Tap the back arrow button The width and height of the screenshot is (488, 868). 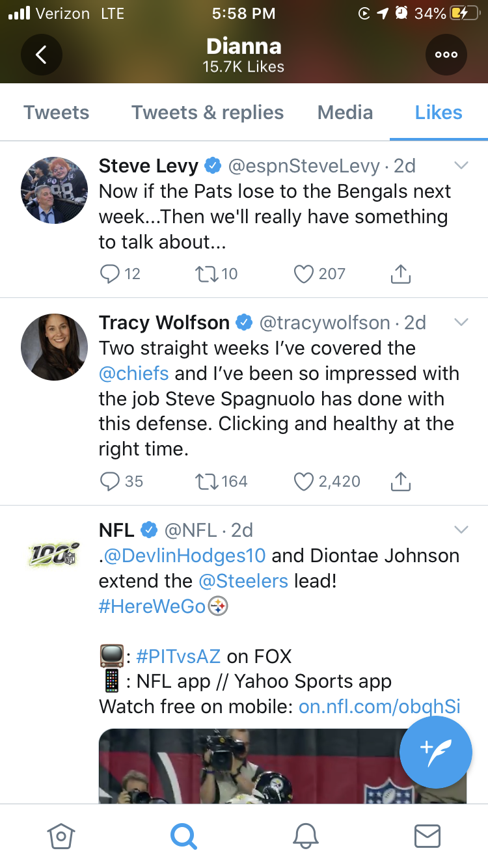coord(41,55)
